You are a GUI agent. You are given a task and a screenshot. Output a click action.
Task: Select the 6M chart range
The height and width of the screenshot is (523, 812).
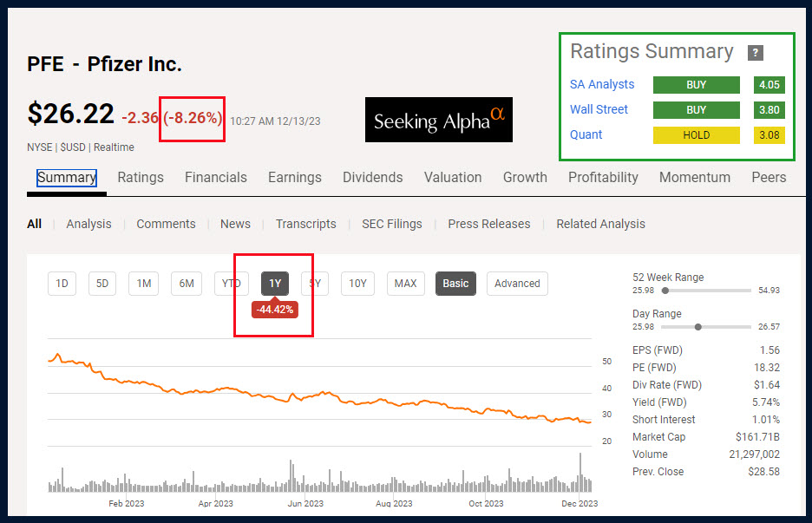click(187, 284)
